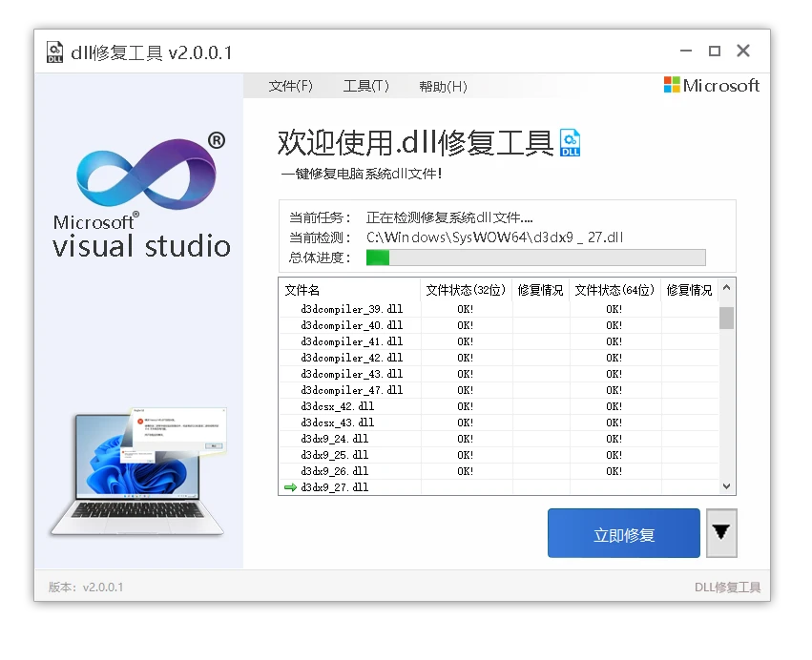
Task: Click the overall progress bar
Action: pos(535,258)
